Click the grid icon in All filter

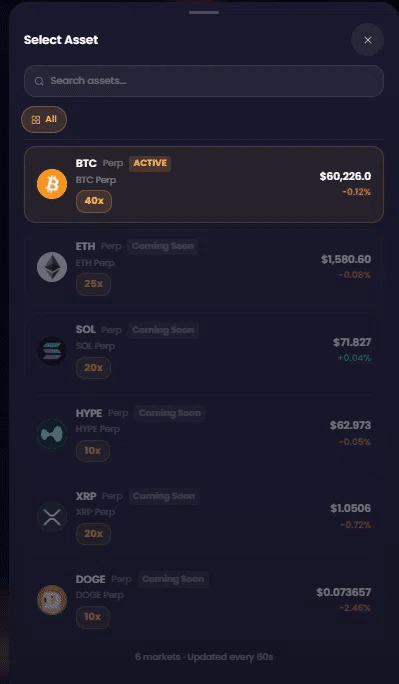click(x=36, y=120)
